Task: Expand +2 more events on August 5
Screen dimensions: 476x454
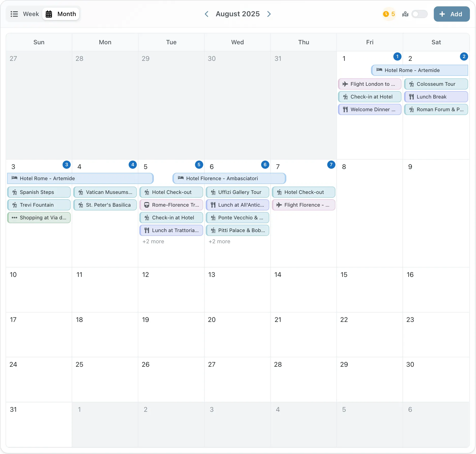Action: coord(153,242)
